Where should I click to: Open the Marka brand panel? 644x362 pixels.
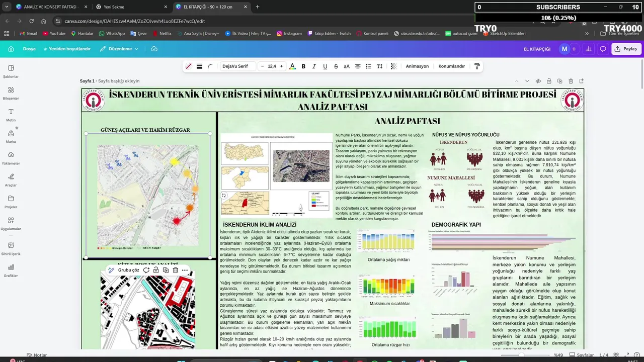(x=11, y=136)
